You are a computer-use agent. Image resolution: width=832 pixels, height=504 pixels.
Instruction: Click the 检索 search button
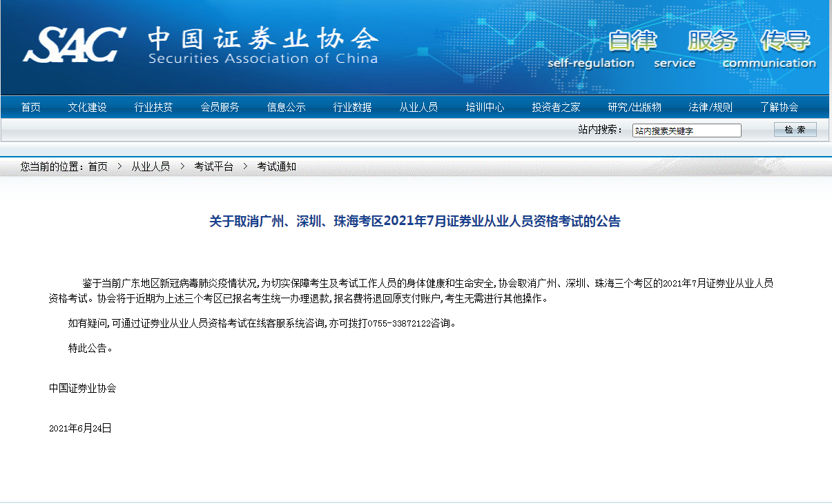coord(795,130)
